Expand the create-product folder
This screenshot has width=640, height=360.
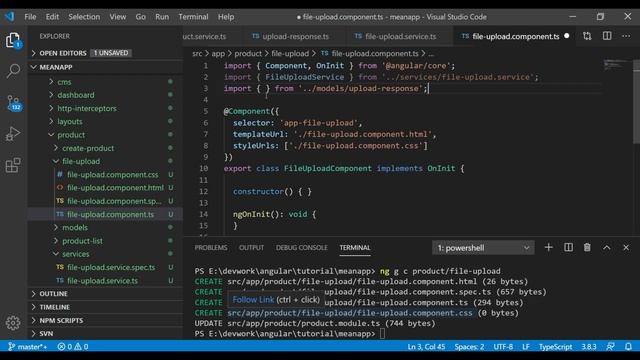[88, 148]
